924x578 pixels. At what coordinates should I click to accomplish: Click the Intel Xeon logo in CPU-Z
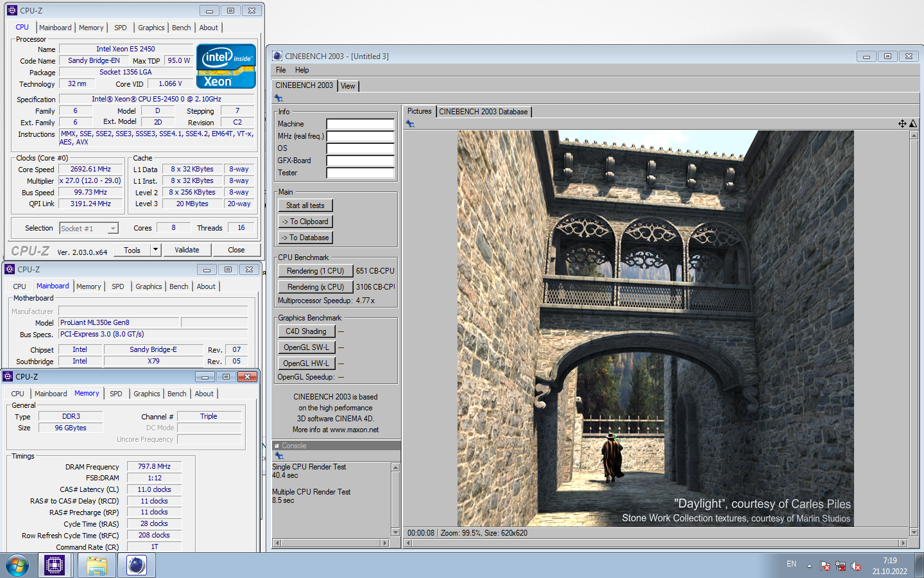[x=226, y=66]
